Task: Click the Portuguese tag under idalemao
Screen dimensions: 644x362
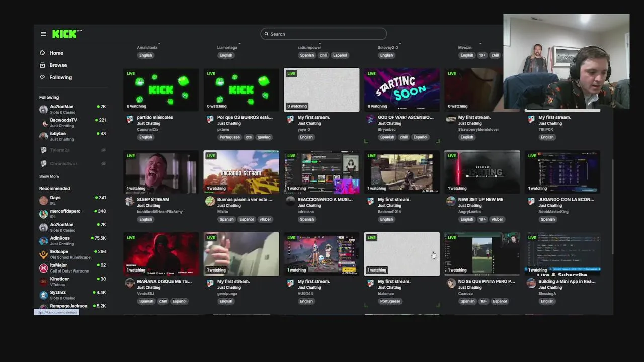Action: tap(390, 301)
